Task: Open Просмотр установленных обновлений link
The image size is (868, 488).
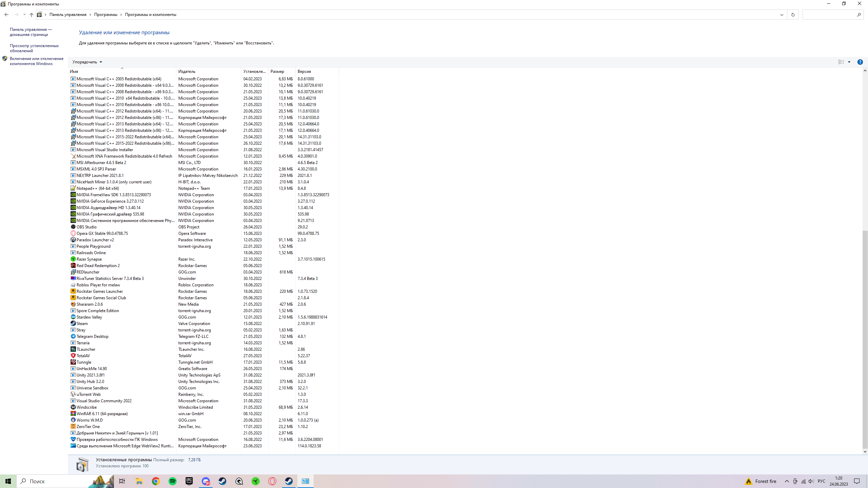Action: click(34, 48)
